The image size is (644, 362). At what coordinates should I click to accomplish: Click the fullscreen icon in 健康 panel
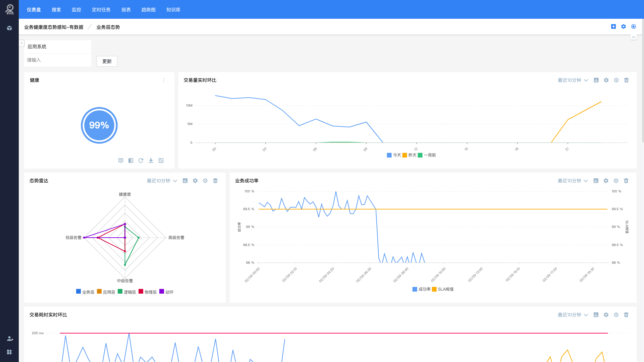[x=161, y=161]
